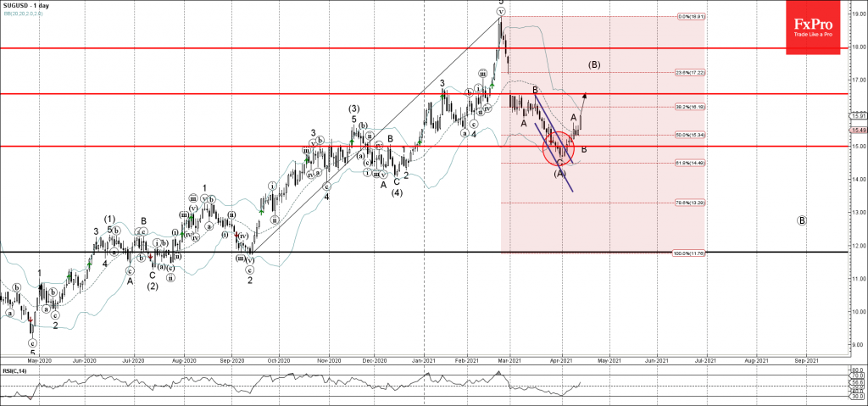The image size is (868, 406).
Task: Click the (B) wave label above the arrow
Action: [x=594, y=64]
